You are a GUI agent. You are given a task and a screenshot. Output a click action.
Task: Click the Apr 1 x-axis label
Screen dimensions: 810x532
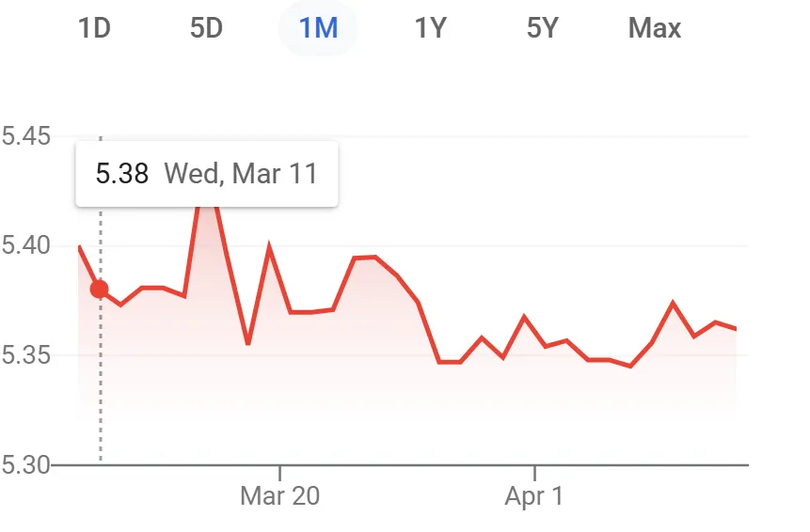click(x=534, y=496)
